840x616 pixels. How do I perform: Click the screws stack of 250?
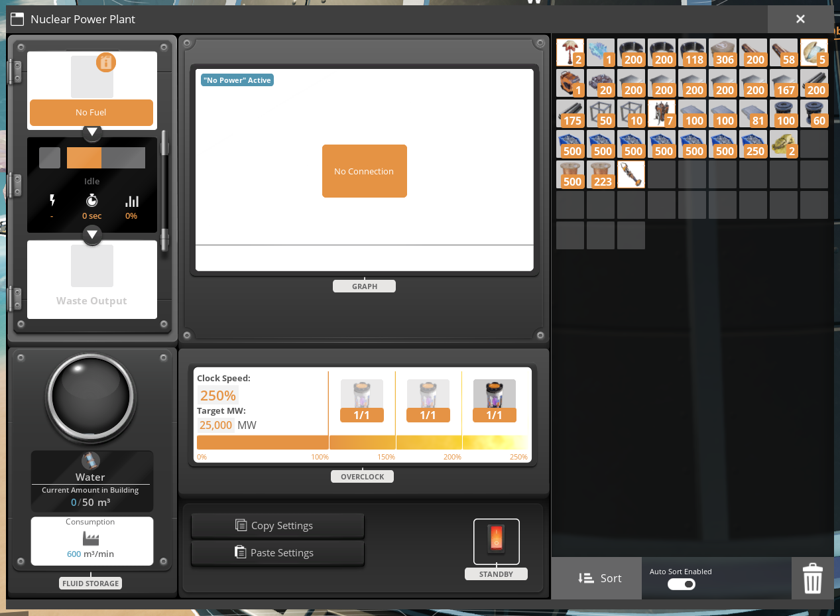pos(753,144)
